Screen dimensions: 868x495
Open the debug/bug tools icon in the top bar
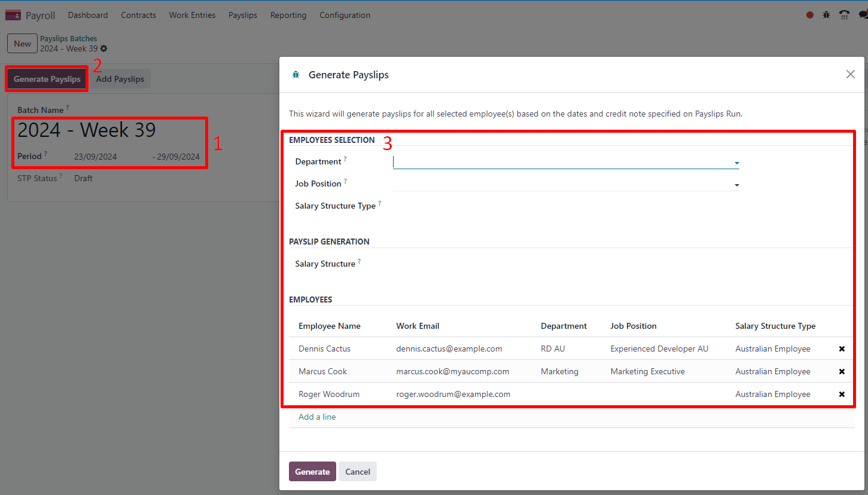pyautogui.click(x=826, y=14)
